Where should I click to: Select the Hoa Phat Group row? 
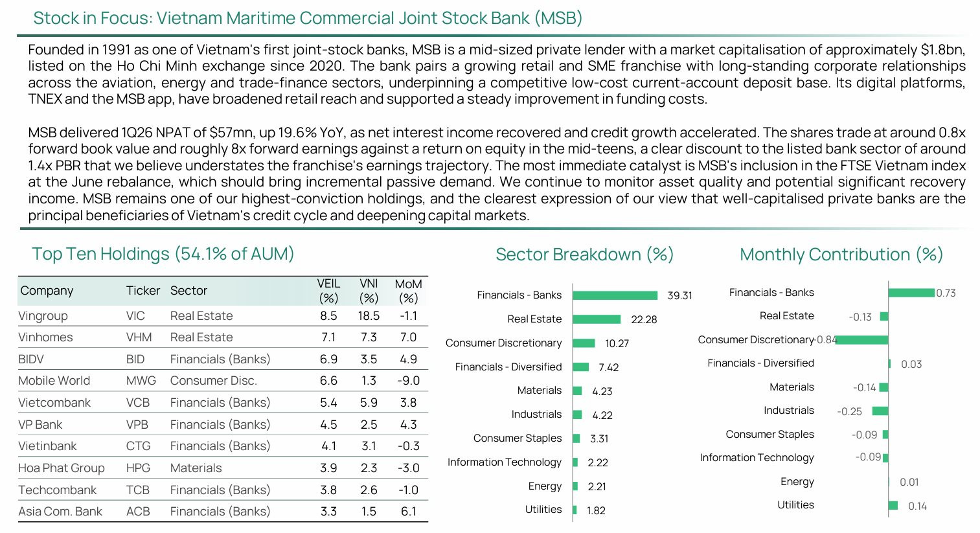(x=223, y=468)
